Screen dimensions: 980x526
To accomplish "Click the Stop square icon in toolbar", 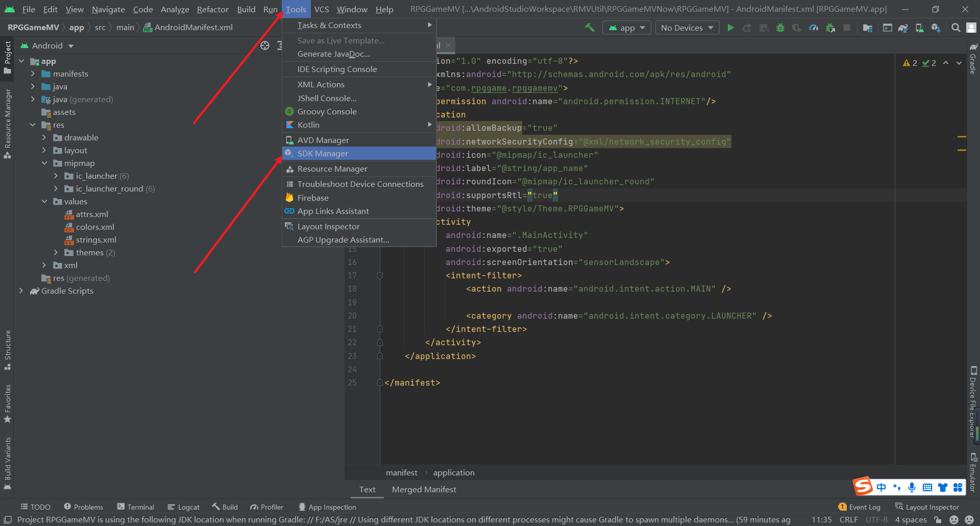I will pyautogui.click(x=847, y=28).
